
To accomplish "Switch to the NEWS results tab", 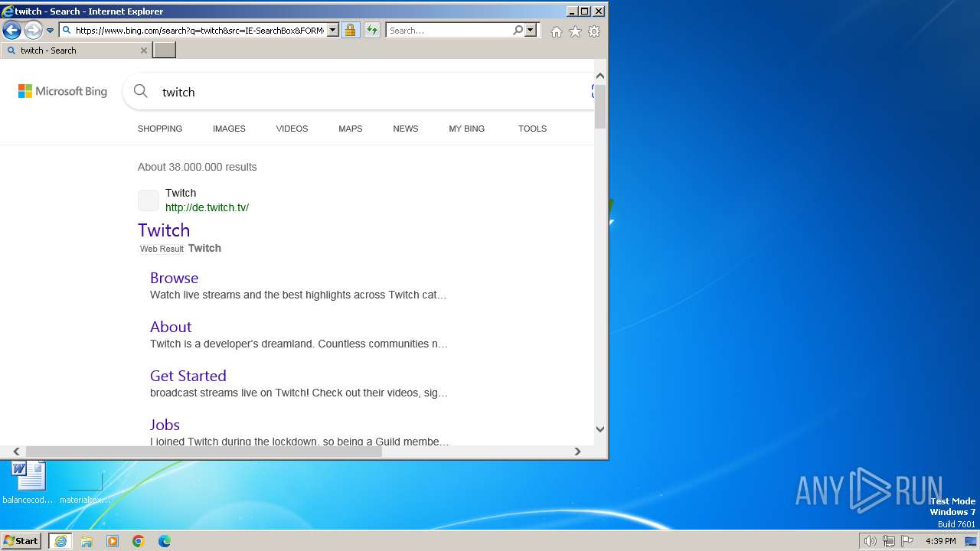I will pyautogui.click(x=406, y=129).
